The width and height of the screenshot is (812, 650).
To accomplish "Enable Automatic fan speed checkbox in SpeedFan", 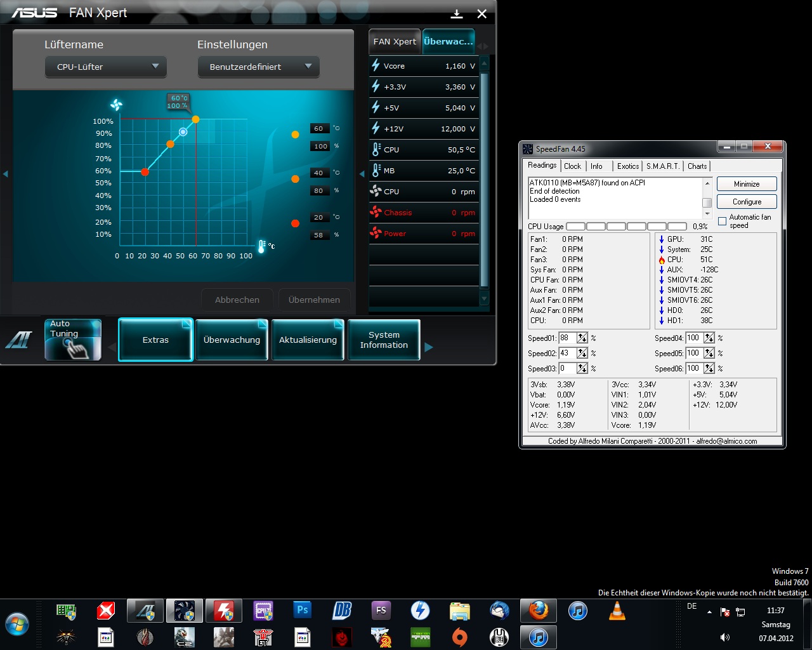I will pyautogui.click(x=722, y=221).
